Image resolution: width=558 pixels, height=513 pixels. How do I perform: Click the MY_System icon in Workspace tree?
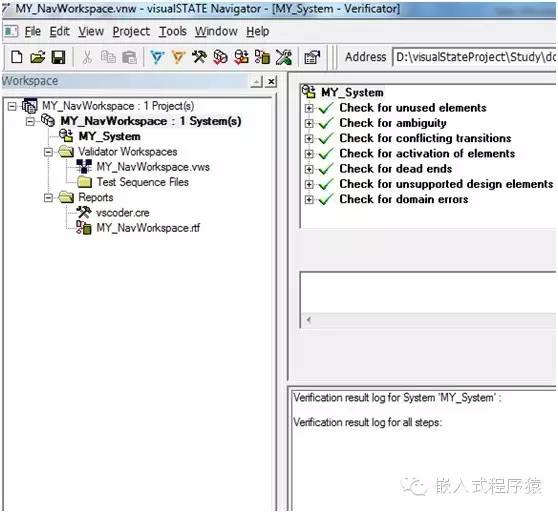[x=66, y=136]
